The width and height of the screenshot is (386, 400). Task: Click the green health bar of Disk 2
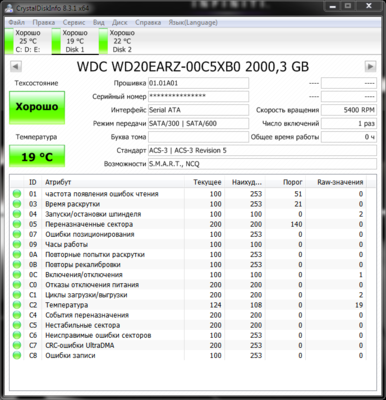point(103,41)
